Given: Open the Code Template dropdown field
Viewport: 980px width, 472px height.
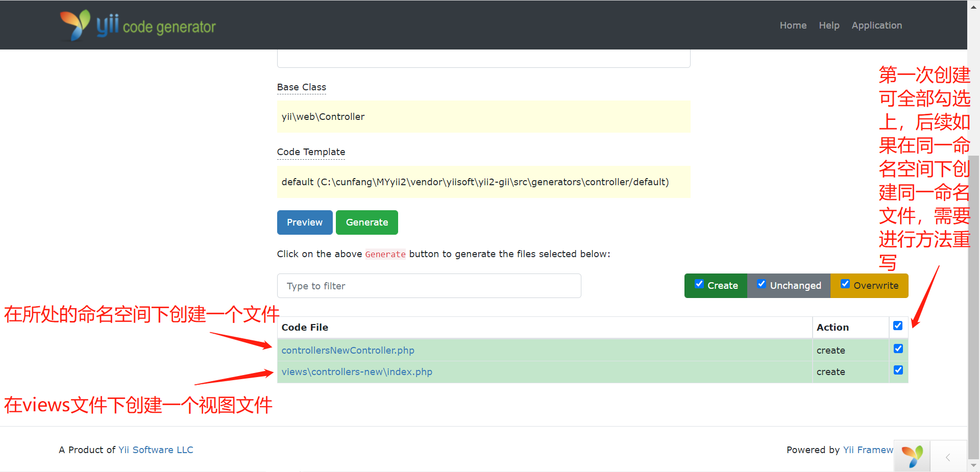Looking at the screenshot, I should click(x=483, y=182).
